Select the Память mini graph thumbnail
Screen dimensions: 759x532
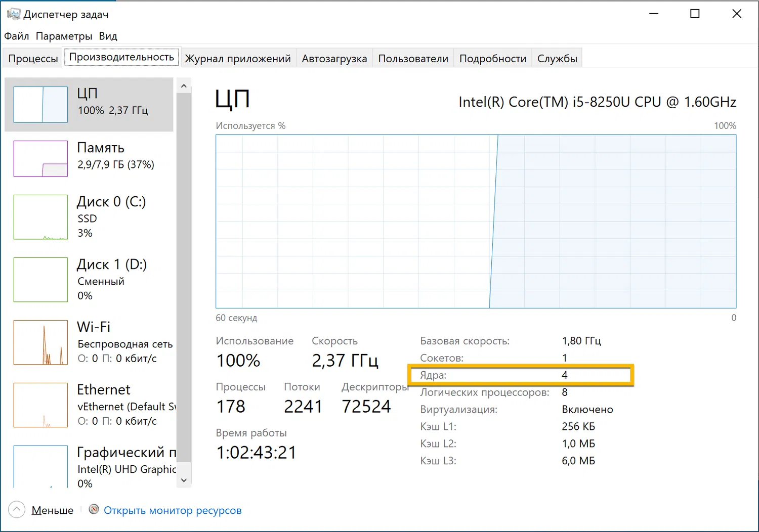40,159
